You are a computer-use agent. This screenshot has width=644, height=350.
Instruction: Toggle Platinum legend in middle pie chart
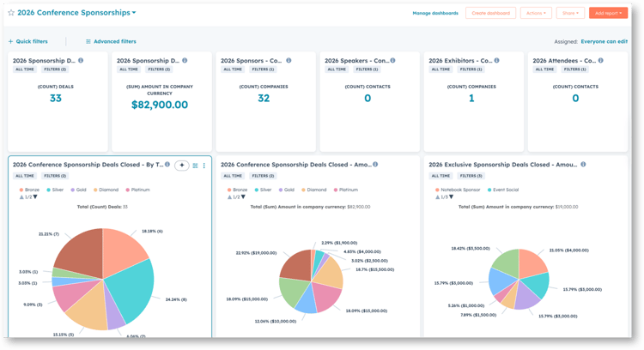point(347,190)
